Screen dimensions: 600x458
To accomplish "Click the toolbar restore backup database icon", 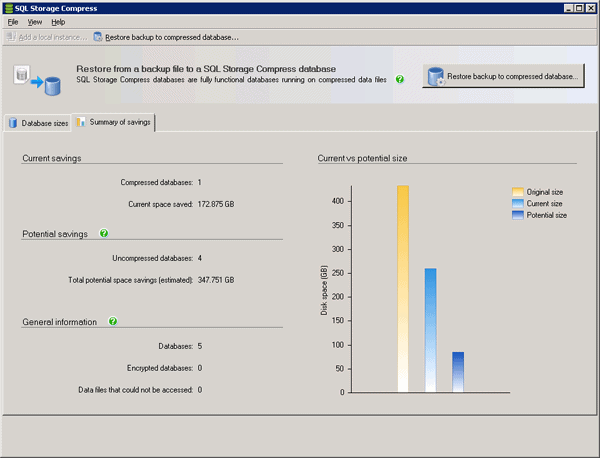I will tap(98, 37).
